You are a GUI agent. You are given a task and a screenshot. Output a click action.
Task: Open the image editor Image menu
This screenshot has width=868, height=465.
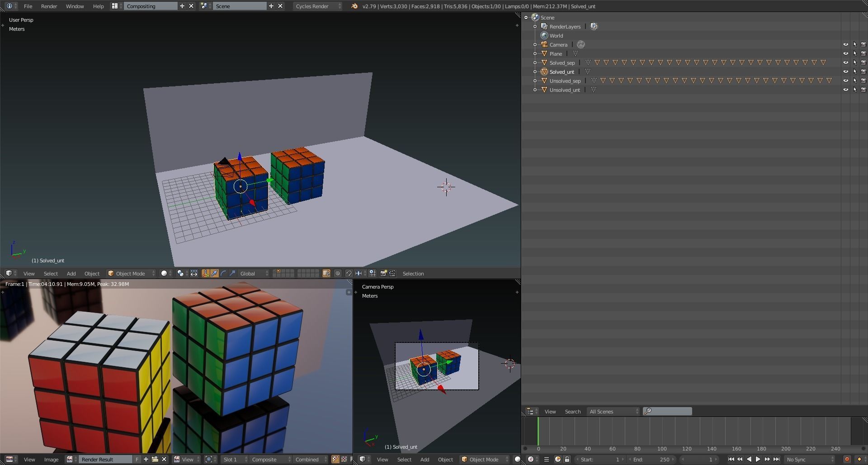51,460
